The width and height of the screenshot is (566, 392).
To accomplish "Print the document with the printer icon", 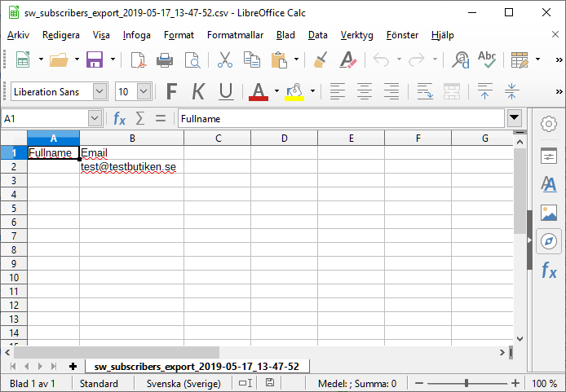I will (x=165, y=59).
